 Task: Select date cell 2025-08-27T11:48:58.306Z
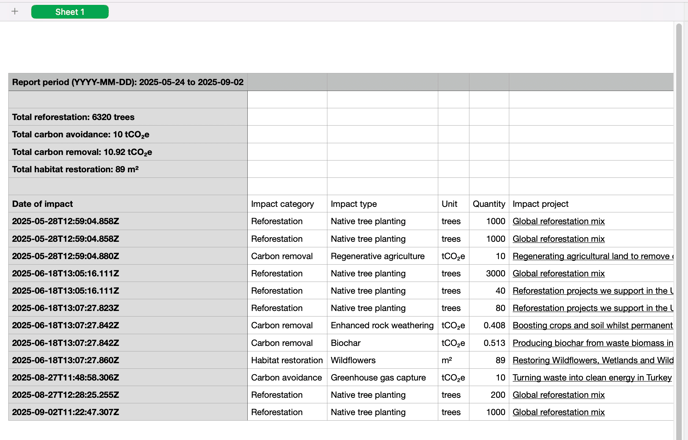[128, 378]
